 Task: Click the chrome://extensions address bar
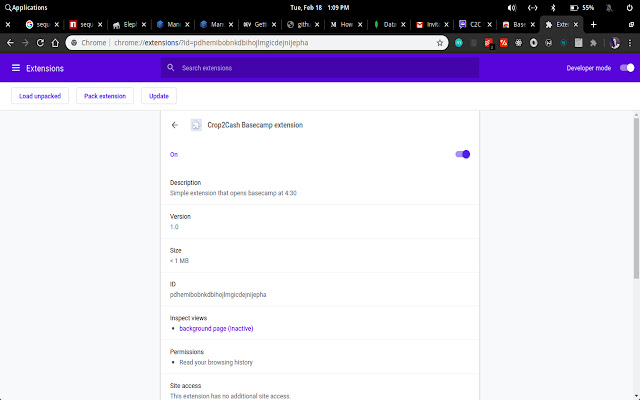[x=256, y=42]
